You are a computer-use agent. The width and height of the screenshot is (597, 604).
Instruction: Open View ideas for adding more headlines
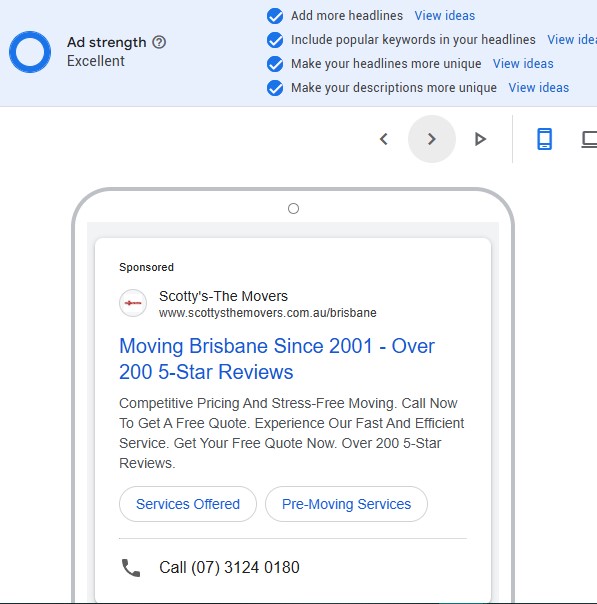[x=444, y=16]
